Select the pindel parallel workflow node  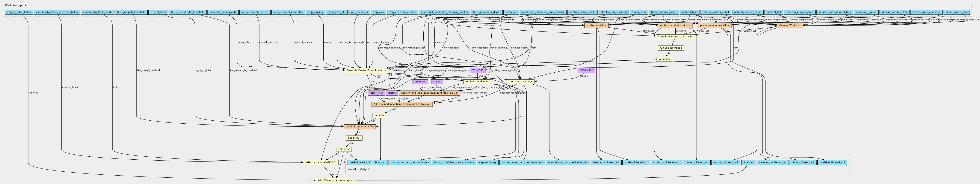click(715, 25)
